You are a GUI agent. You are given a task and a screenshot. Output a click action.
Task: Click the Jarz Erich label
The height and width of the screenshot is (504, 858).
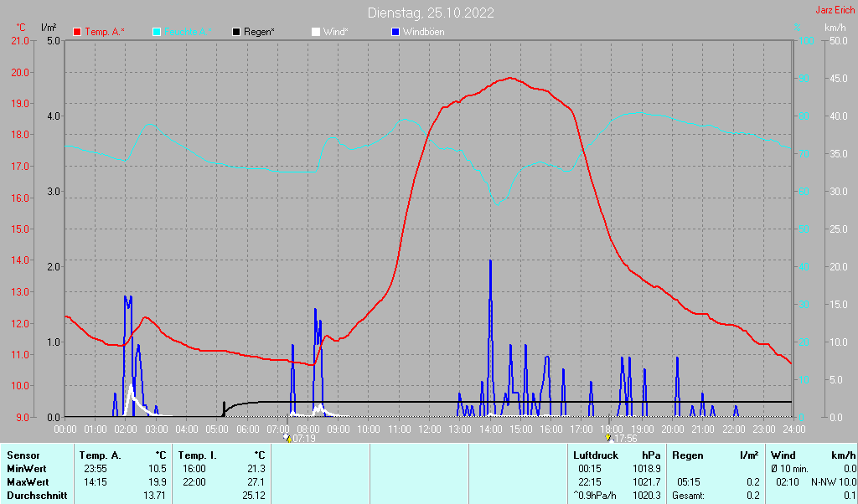click(x=835, y=11)
